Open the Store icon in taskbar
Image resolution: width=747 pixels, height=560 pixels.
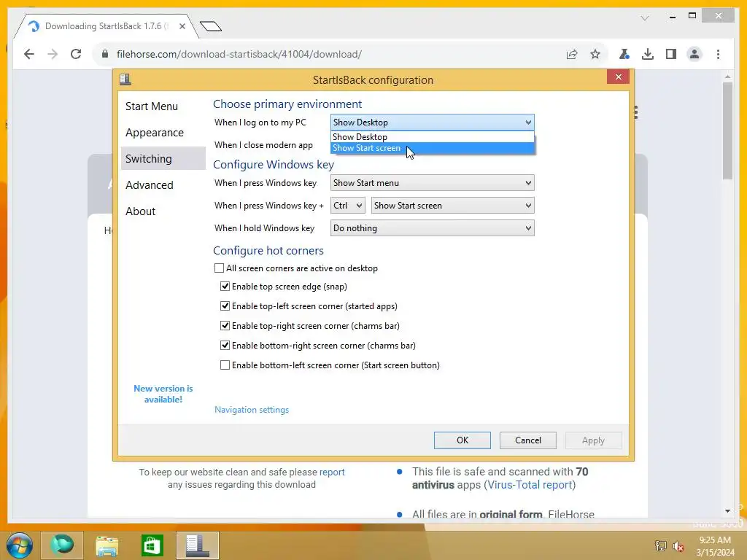tap(152, 545)
